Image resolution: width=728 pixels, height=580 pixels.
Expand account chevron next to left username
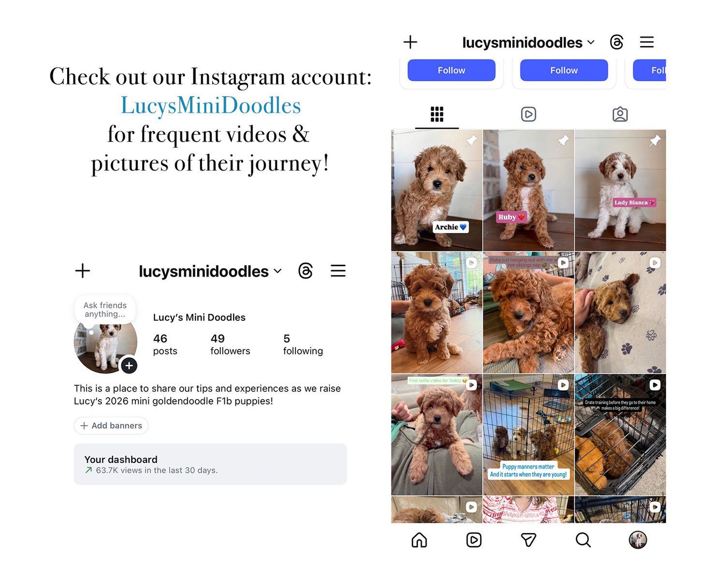pyautogui.click(x=277, y=271)
